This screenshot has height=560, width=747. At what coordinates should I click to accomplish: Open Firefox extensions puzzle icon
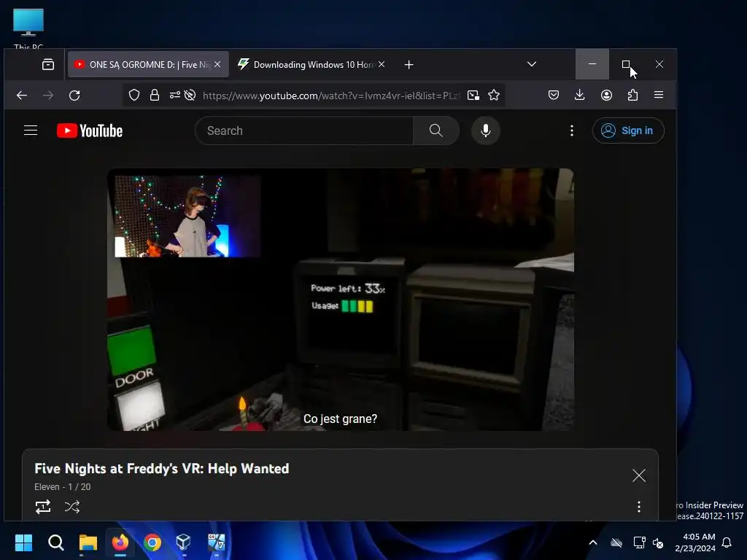point(632,96)
